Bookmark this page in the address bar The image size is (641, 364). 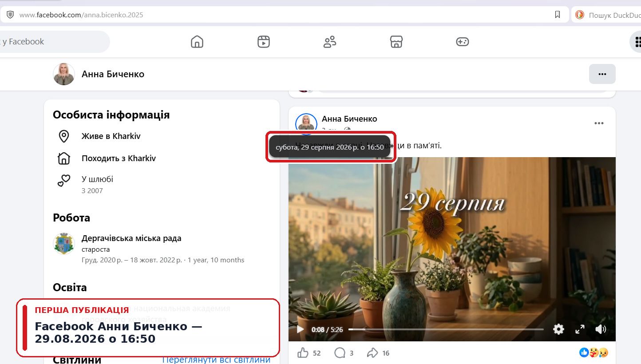point(558,15)
